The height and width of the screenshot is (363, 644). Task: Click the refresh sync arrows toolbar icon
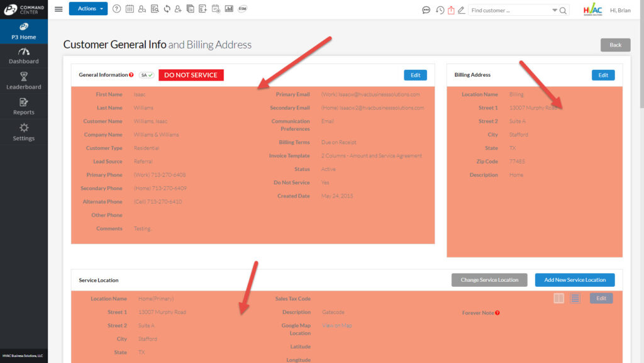(167, 9)
